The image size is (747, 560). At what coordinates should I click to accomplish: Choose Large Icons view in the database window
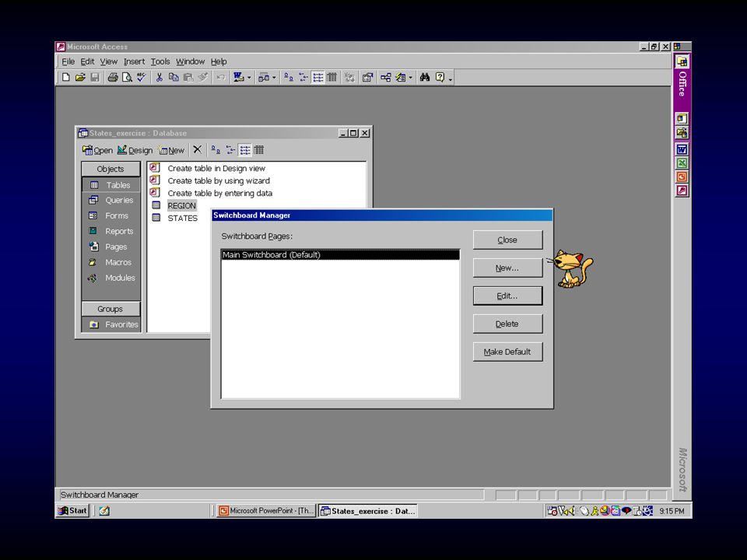[216, 150]
